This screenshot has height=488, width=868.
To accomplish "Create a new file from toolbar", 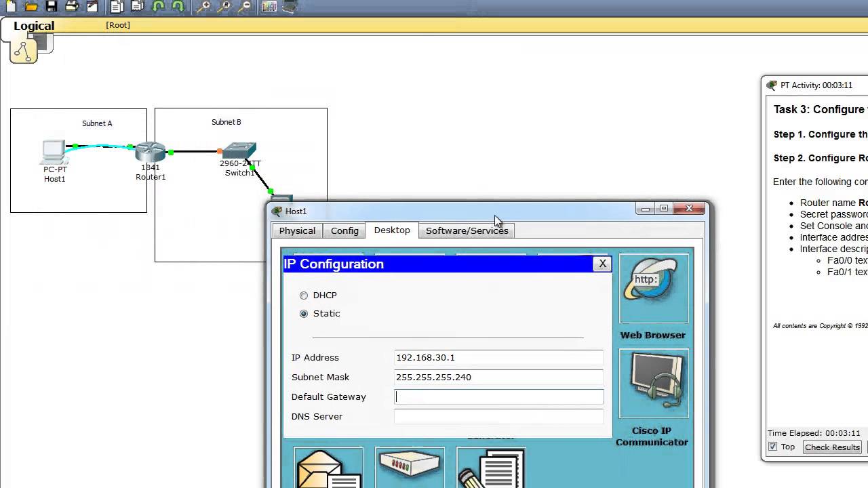I will coord(11,7).
